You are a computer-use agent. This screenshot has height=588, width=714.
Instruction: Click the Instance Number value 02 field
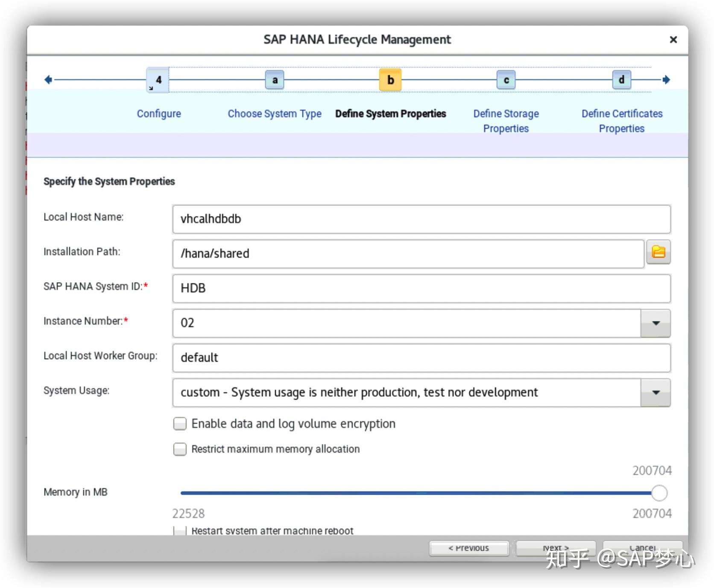[407, 323]
